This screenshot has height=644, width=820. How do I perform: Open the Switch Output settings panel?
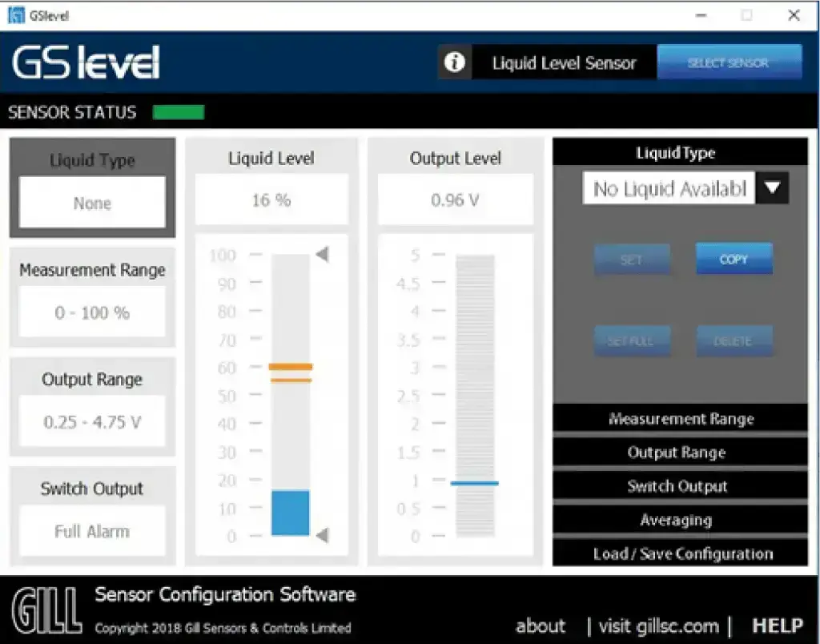679,485
